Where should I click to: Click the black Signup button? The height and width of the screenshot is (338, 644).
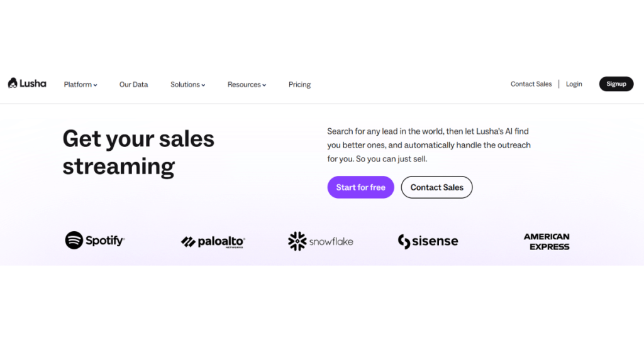click(616, 84)
